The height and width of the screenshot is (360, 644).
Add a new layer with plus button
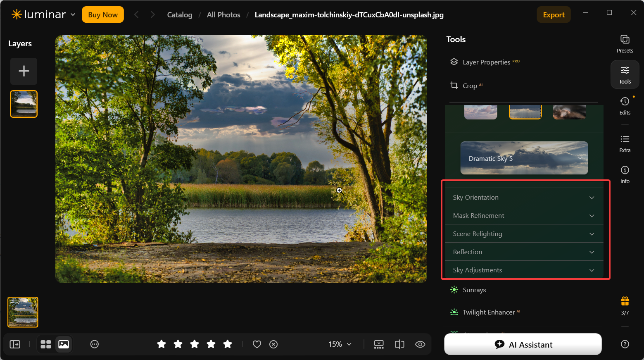tap(24, 71)
